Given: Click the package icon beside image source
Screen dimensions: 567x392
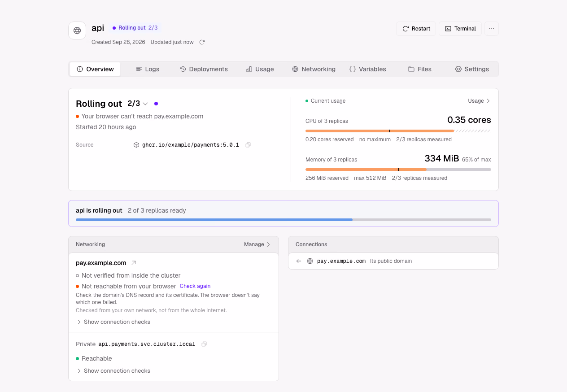Looking at the screenshot, I should tap(136, 145).
